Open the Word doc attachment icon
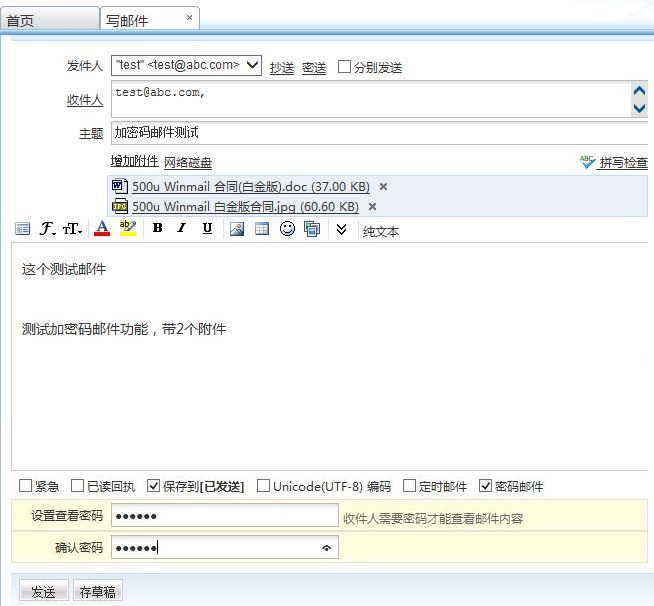The image size is (654, 606). pos(120,186)
